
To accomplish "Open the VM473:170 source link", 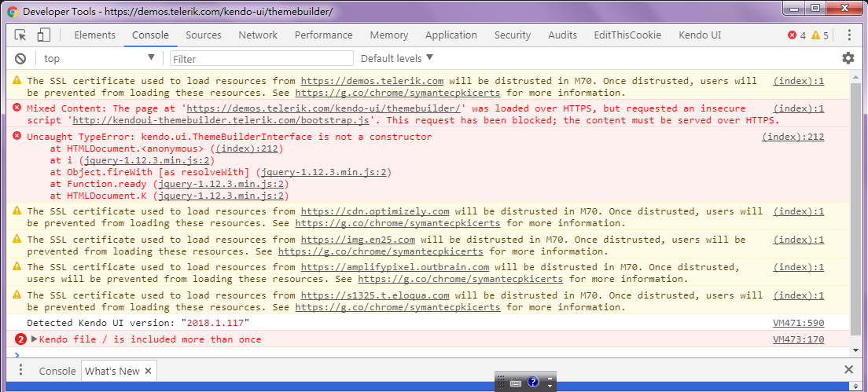I will 798,339.
